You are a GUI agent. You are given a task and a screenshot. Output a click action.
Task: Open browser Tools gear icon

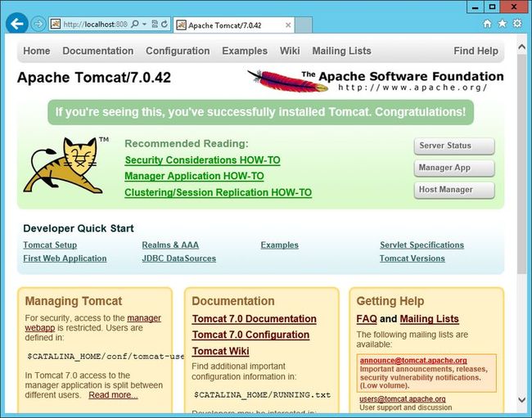pyautogui.click(x=517, y=24)
